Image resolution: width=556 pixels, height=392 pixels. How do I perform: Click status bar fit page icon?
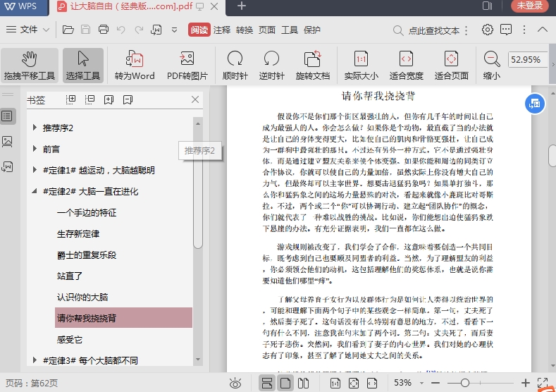pos(354,383)
